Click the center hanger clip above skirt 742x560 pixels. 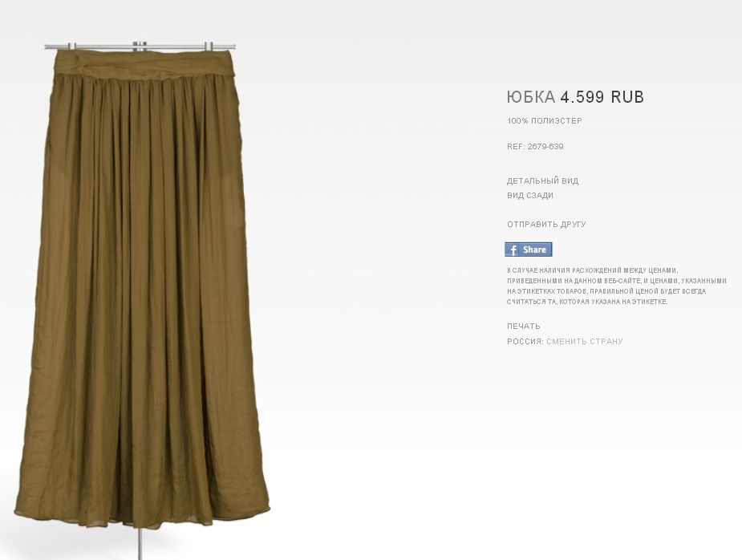pyautogui.click(x=140, y=46)
